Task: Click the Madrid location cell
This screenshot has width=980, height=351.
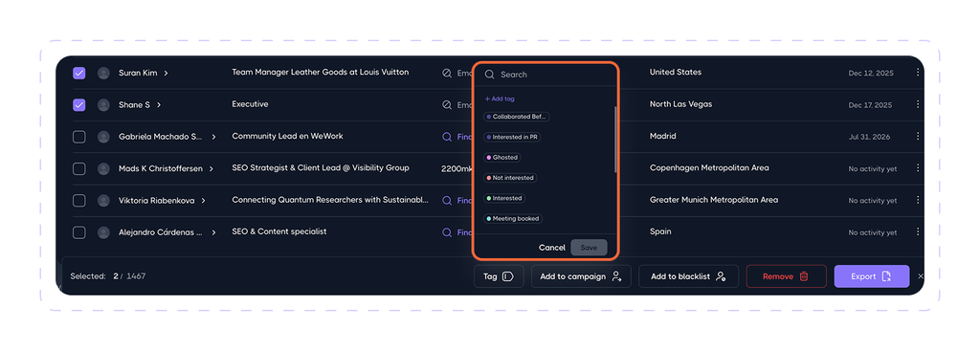Action: [662, 136]
